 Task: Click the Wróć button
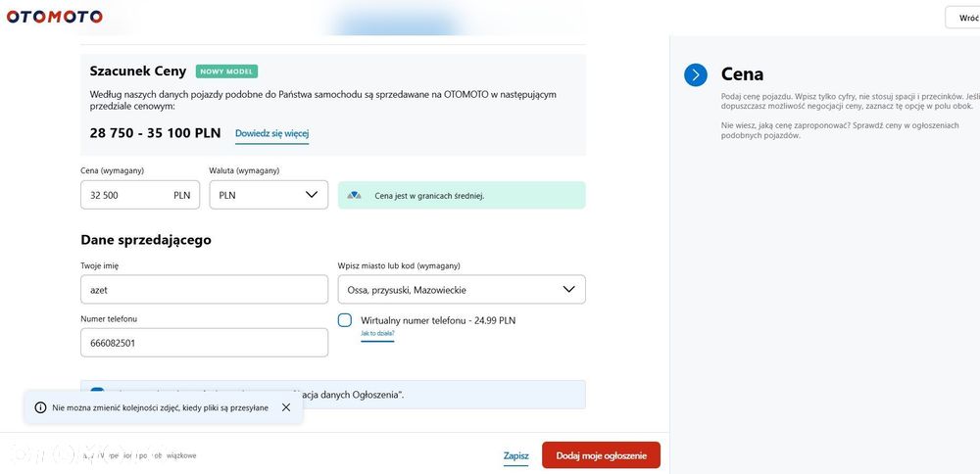(x=963, y=18)
